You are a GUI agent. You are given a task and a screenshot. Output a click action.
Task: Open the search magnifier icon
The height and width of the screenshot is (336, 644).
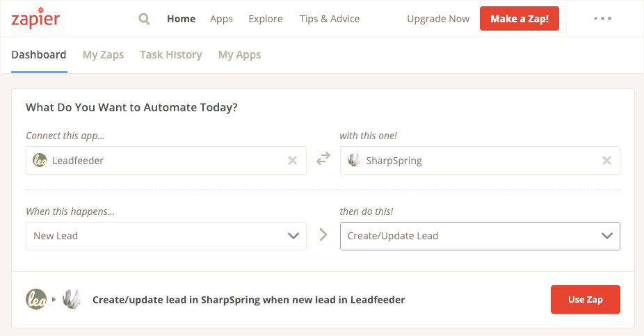point(144,19)
